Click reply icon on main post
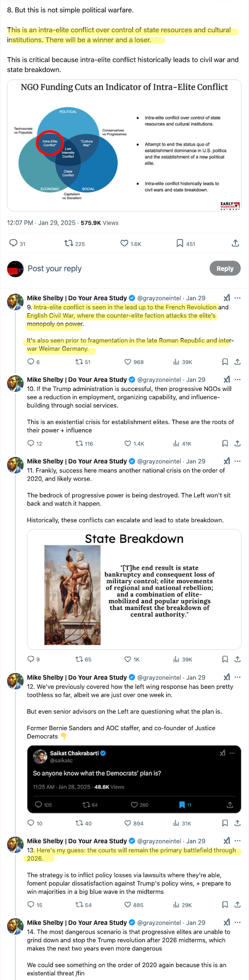The height and width of the screenshot is (980, 249). pos(13,244)
